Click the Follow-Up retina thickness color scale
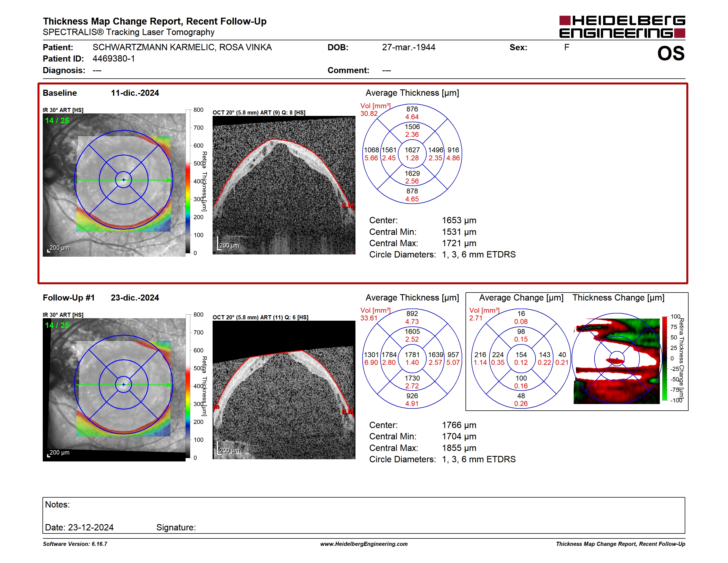728x563 pixels. point(188,386)
